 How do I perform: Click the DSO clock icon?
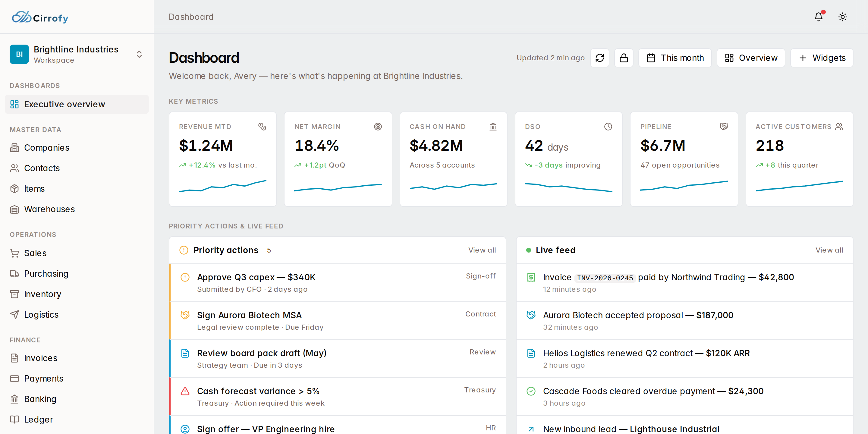608,127
